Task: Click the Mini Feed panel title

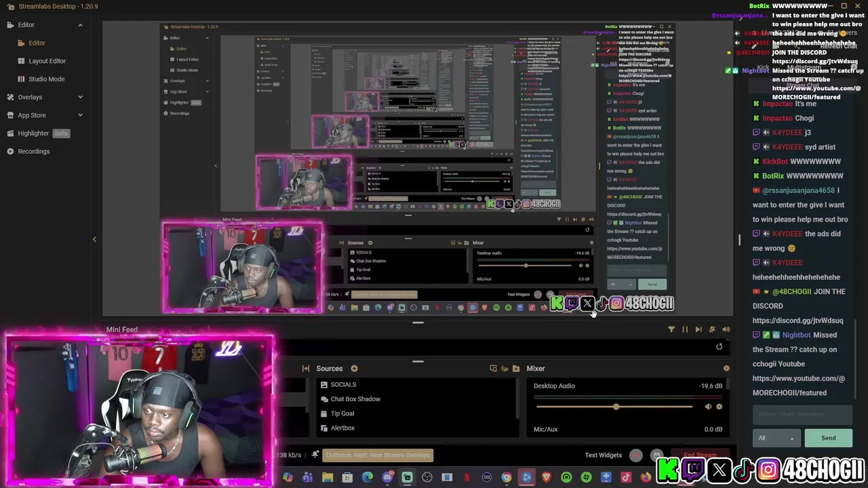Action: click(122, 329)
